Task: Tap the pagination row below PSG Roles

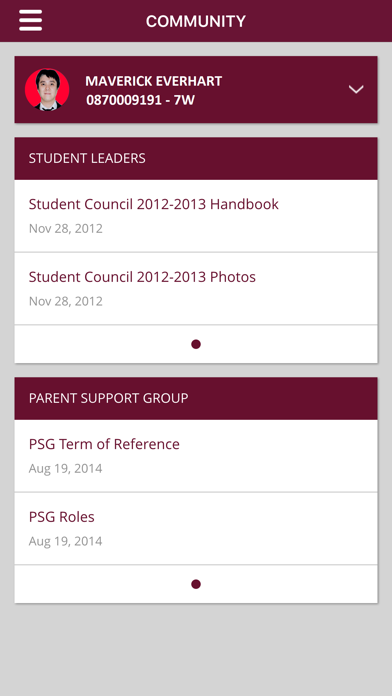Action: tap(196, 584)
